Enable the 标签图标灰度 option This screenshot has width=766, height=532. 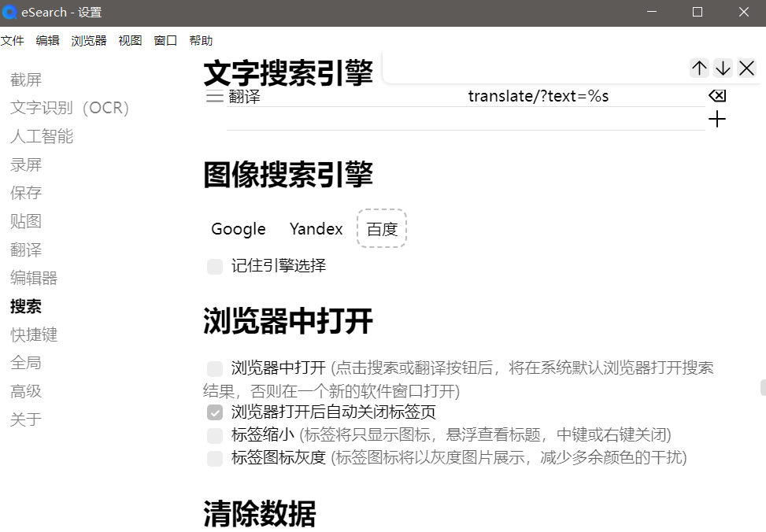[215, 459]
